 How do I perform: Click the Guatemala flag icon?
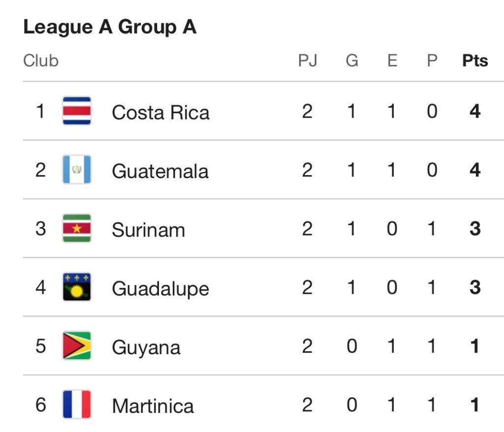pyautogui.click(x=77, y=170)
